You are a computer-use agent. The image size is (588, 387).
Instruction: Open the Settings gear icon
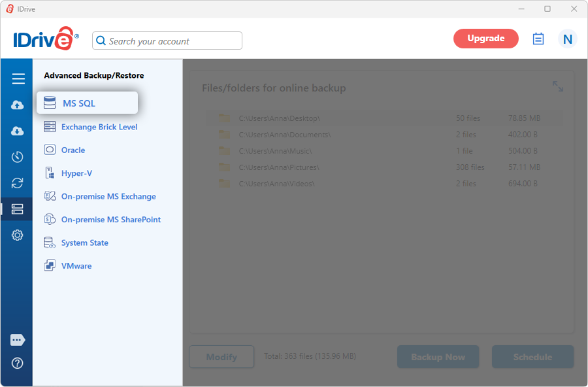18,235
